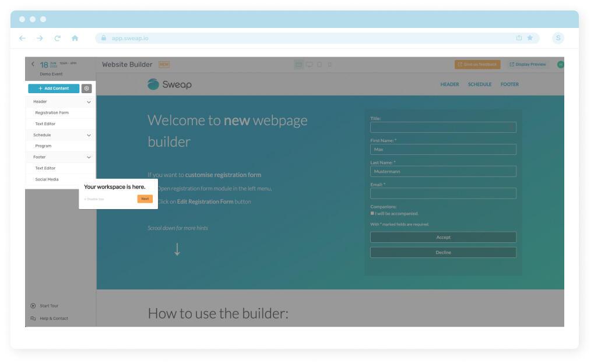Switch to desktop monitor preview icon

pyautogui.click(x=309, y=64)
